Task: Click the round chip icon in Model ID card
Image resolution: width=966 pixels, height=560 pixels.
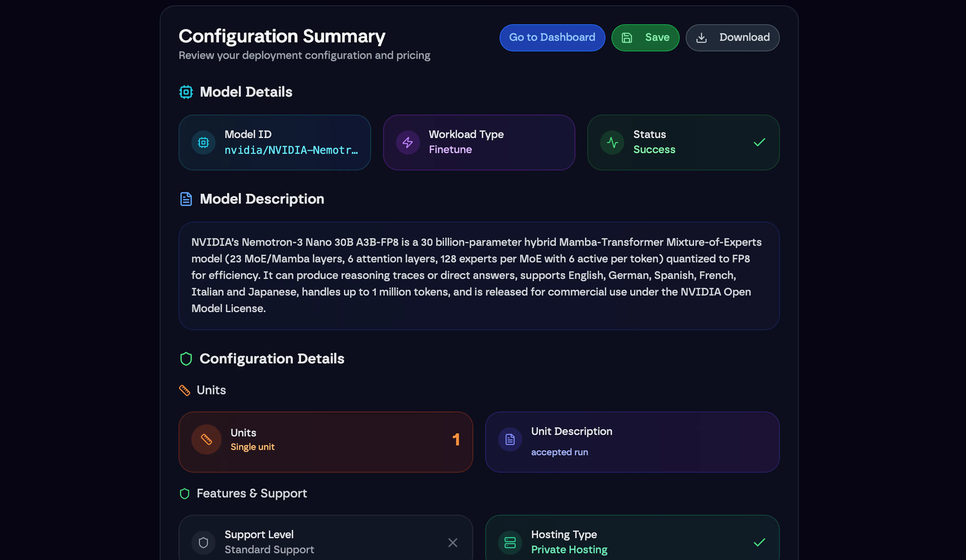Action: (203, 143)
